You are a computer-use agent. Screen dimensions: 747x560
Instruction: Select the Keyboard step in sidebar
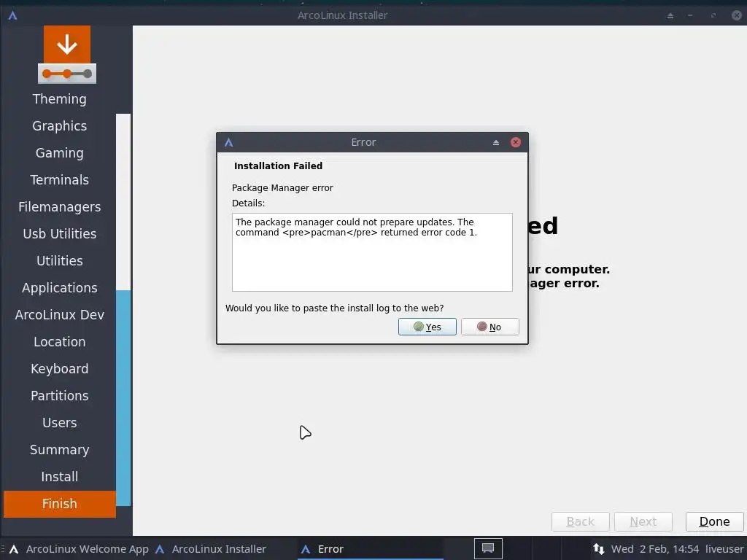pos(60,368)
